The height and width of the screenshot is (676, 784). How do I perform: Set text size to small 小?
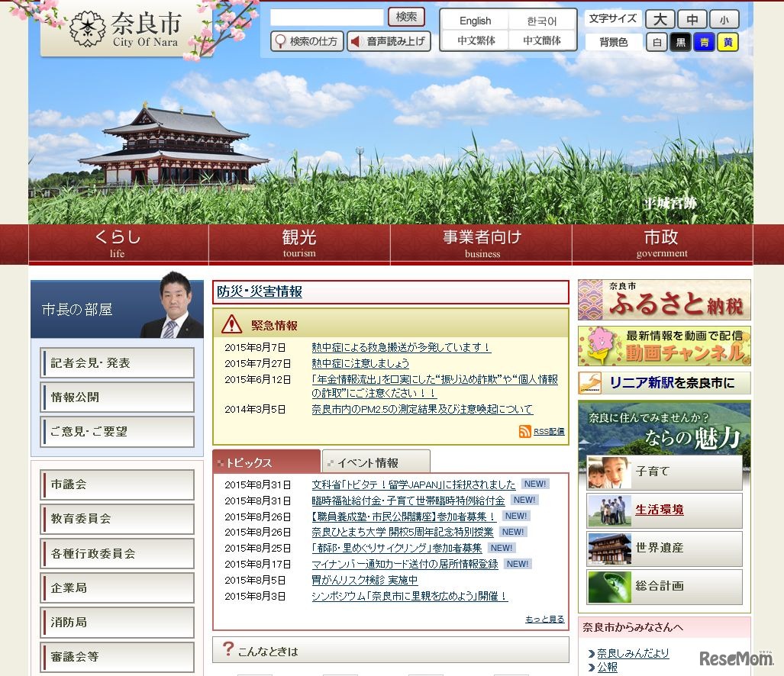(724, 20)
